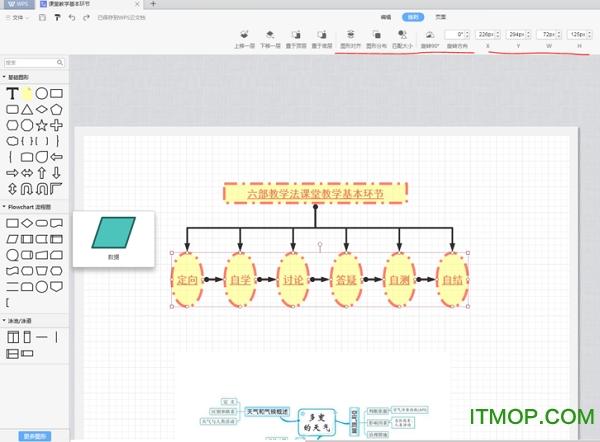Click the undo arrow in top toolbar
Image resolution: width=600 pixels, height=442 pixels.
click(72, 18)
